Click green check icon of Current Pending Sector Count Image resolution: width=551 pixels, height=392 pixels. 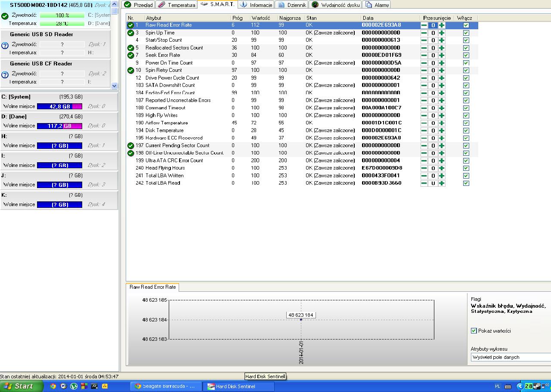pos(131,146)
